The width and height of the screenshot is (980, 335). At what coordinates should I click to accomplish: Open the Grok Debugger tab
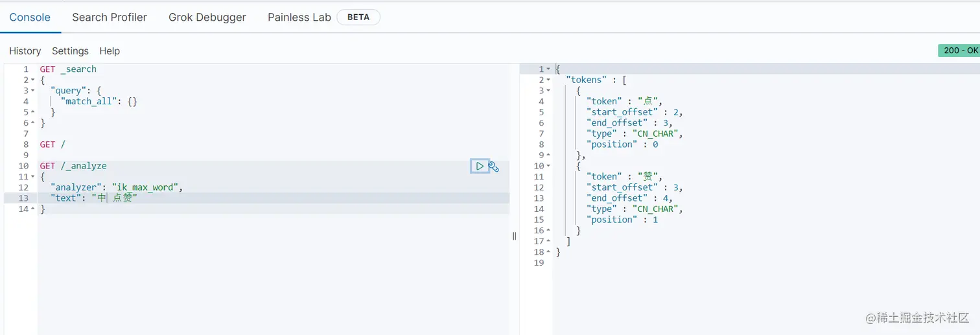207,17
